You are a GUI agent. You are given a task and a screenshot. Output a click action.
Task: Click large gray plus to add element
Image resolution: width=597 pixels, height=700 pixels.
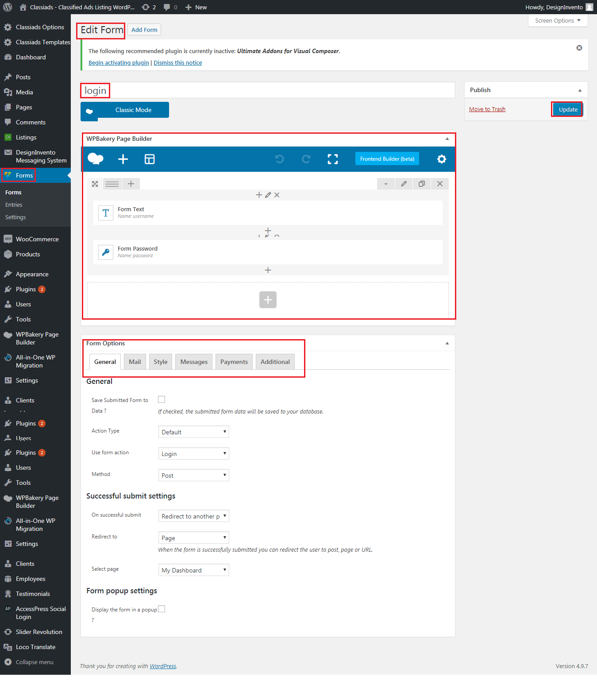(x=268, y=300)
